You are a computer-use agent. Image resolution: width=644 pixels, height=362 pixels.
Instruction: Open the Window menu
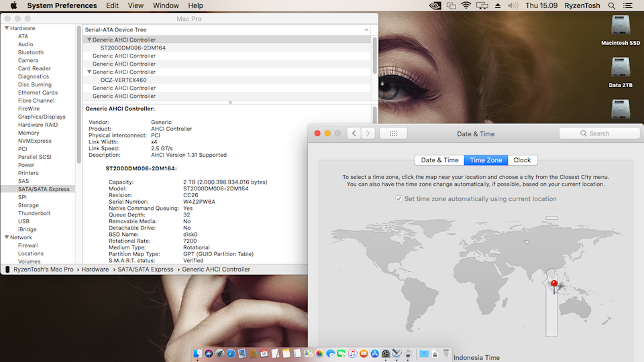(x=166, y=5)
